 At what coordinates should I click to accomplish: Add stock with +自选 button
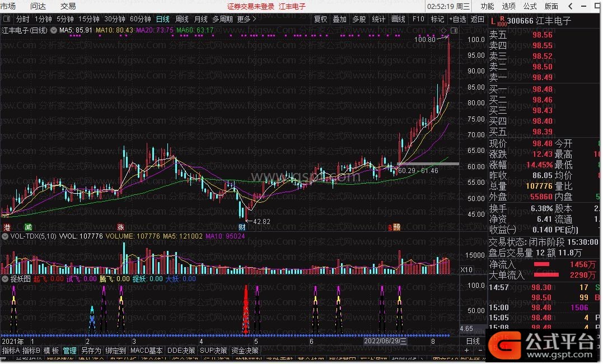pos(457,19)
